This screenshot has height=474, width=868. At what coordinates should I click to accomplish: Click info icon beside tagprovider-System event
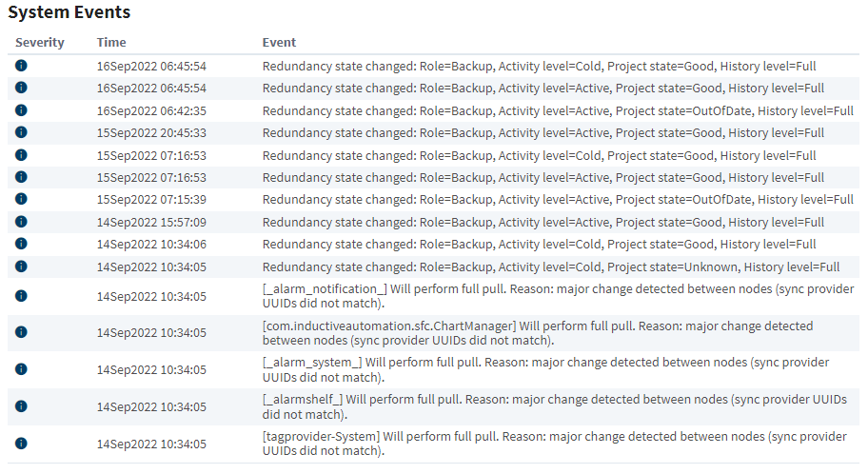[21, 444]
